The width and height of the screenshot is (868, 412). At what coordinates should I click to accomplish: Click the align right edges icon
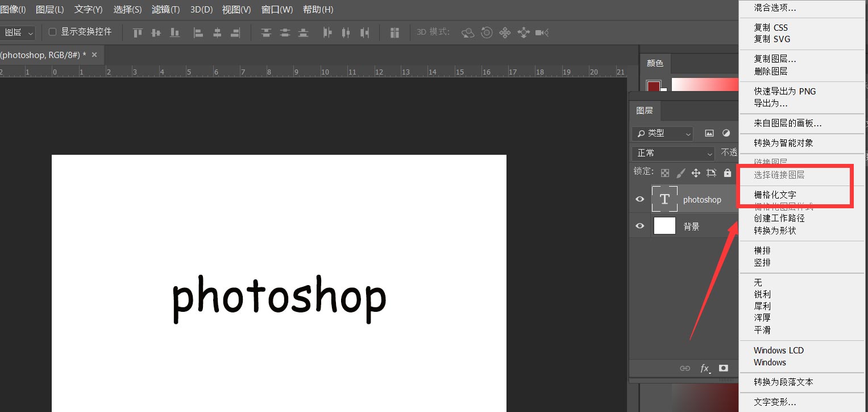pyautogui.click(x=235, y=33)
